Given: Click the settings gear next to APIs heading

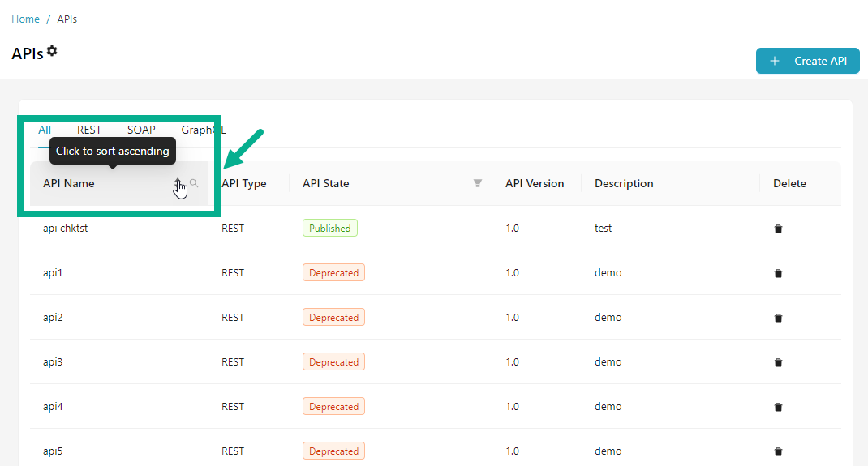Looking at the screenshot, I should coord(52,51).
